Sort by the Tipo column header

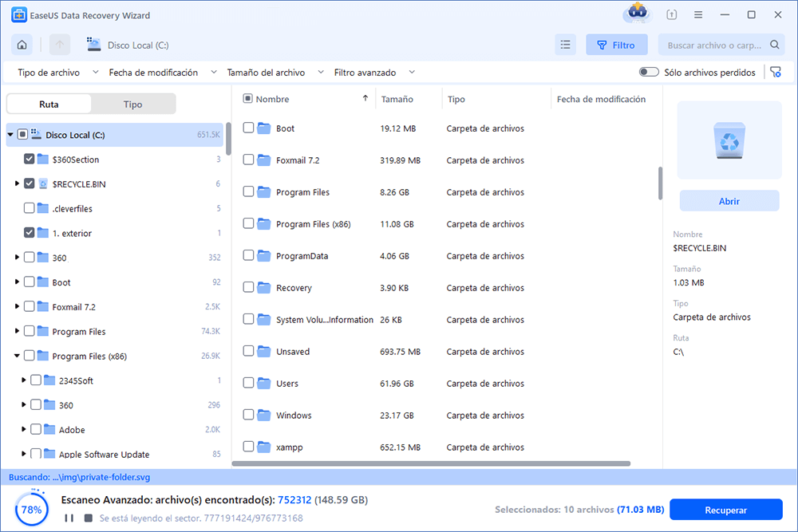click(456, 99)
